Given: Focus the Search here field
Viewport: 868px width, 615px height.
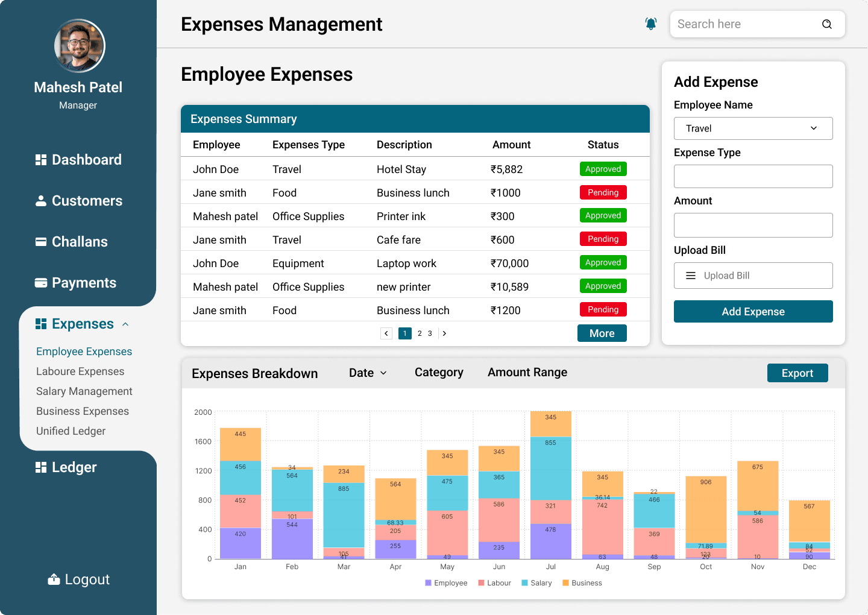Looking at the screenshot, I should [x=758, y=24].
